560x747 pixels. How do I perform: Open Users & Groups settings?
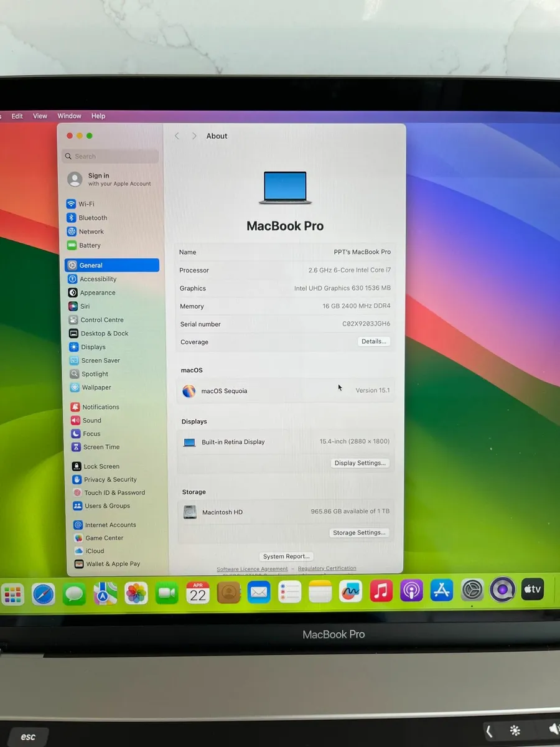click(x=101, y=506)
